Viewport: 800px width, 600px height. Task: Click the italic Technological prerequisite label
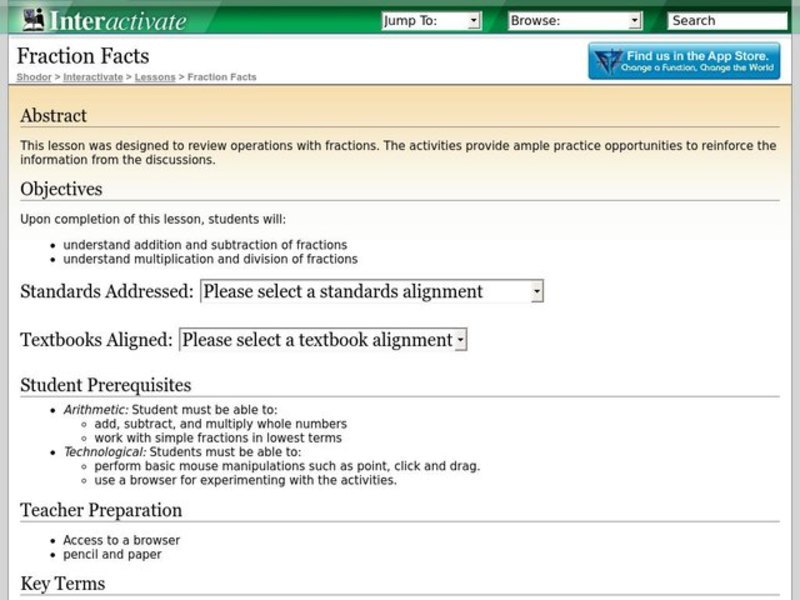pos(104,452)
